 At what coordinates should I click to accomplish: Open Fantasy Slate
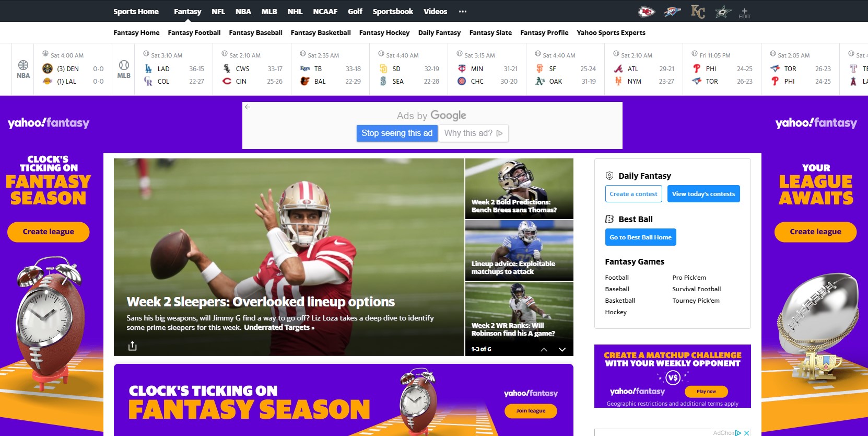coord(490,32)
